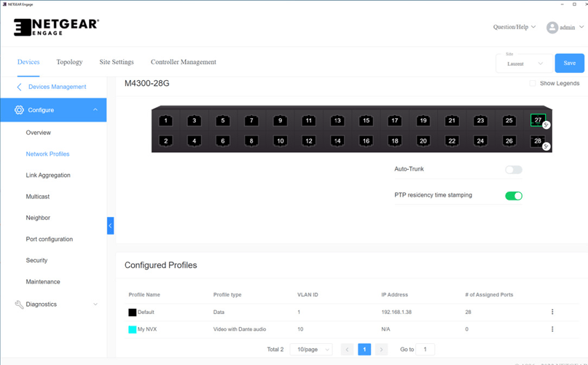Image resolution: width=588 pixels, height=365 pixels.
Task: Select switch port 23 icon
Action: click(480, 120)
